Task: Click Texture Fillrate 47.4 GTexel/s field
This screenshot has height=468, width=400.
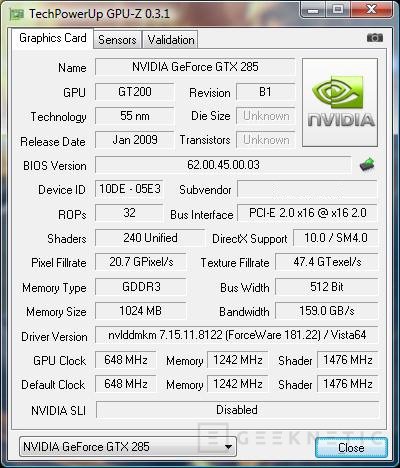Action: pyautogui.click(x=327, y=262)
